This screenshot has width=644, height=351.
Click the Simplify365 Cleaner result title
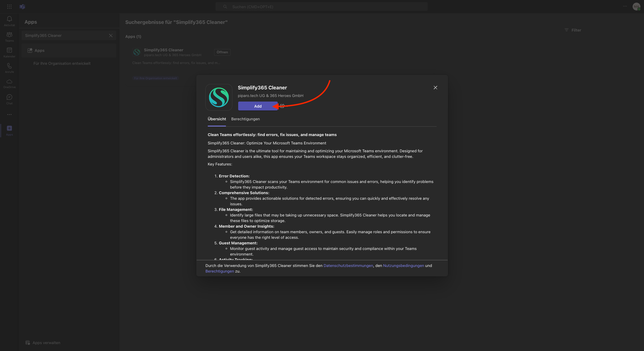click(164, 50)
